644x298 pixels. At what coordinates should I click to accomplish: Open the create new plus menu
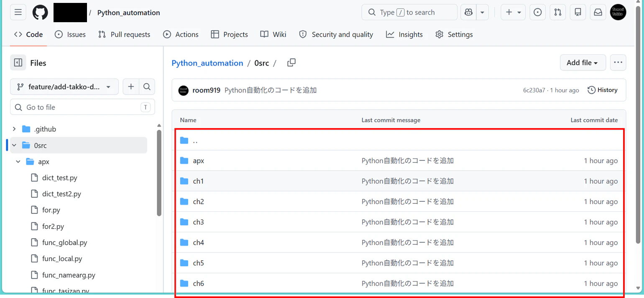tap(513, 13)
